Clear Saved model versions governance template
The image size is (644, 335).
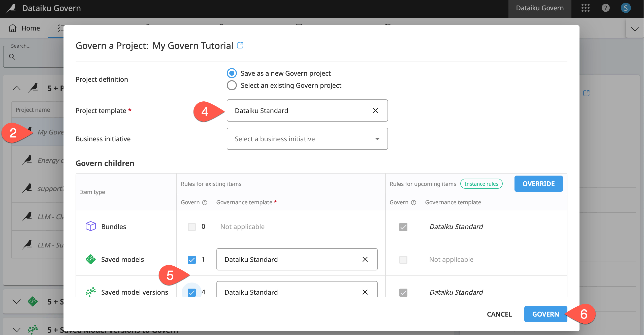(365, 292)
